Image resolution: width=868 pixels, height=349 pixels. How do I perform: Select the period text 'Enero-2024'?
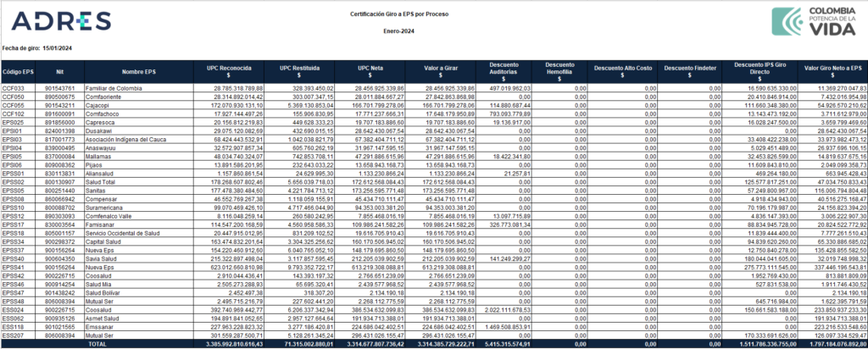click(399, 31)
